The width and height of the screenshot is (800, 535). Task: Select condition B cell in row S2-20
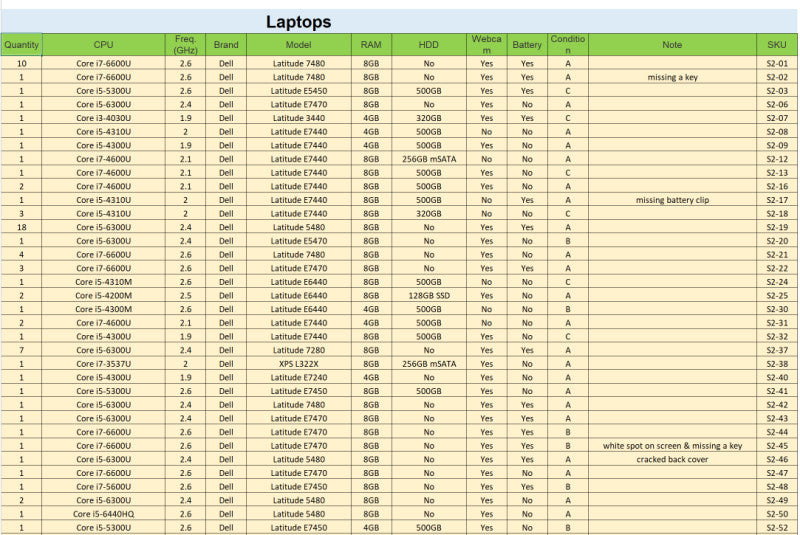coord(568,241)
